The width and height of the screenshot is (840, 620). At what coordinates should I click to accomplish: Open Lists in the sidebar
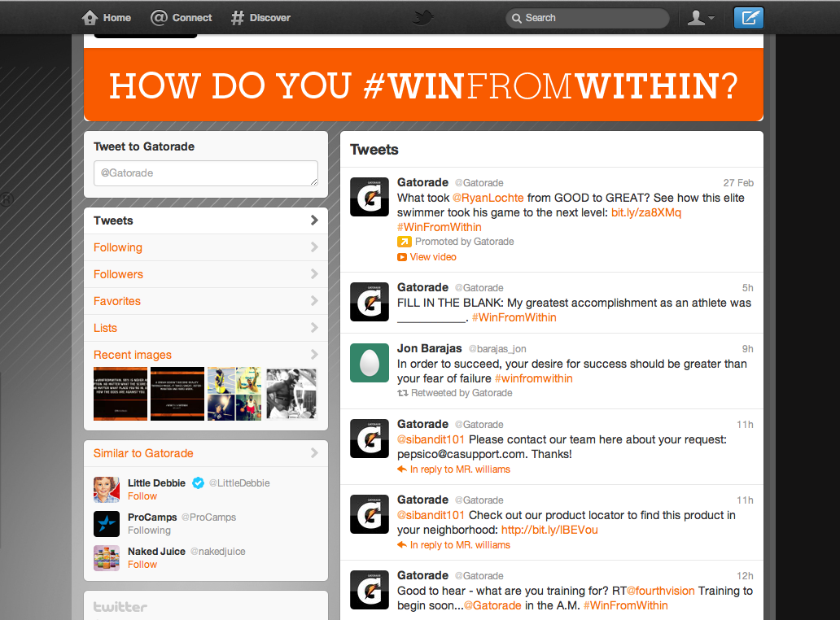(206, 328)
